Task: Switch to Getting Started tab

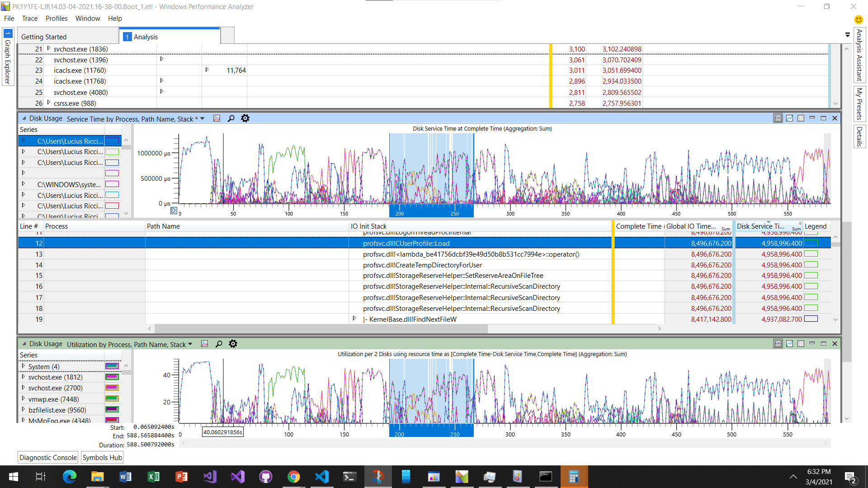Action: point(44,37)
